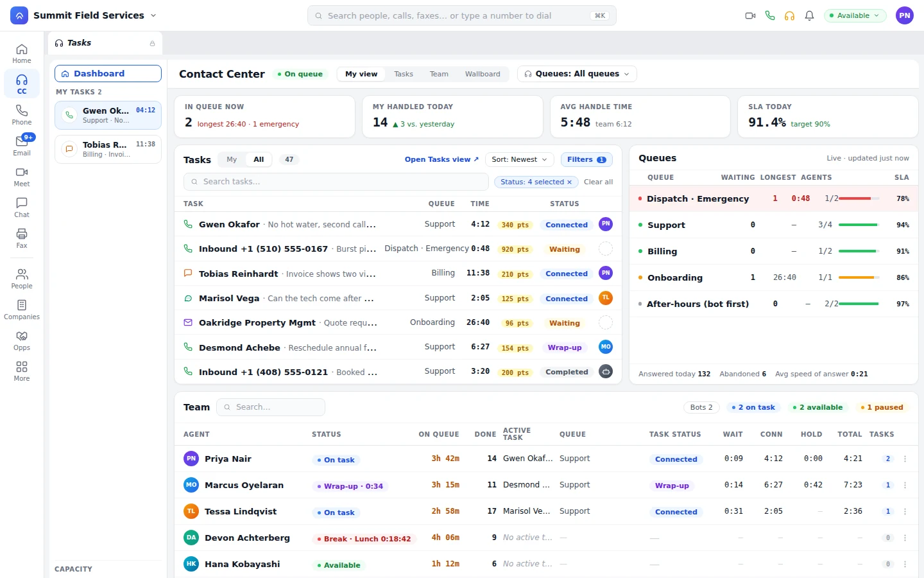Start a video meeting from top bar
Viewport: 924px width, 578px height.
(x=750, y=15)
